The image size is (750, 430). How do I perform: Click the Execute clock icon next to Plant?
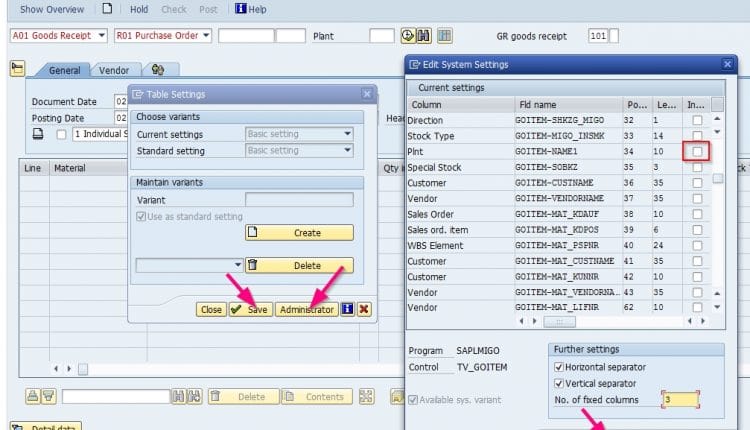pos(408,36)
